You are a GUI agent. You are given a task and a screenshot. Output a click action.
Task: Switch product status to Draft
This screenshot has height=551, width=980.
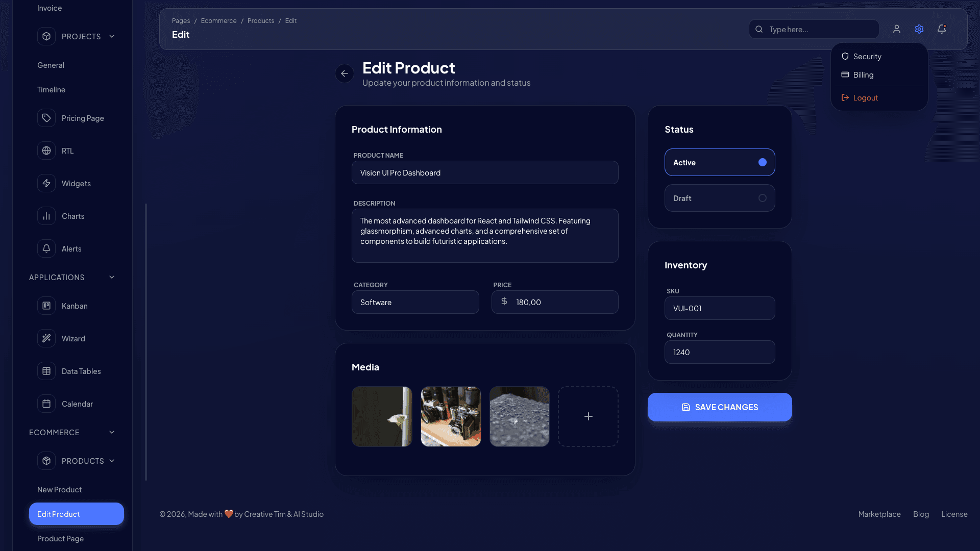[720, 198]
